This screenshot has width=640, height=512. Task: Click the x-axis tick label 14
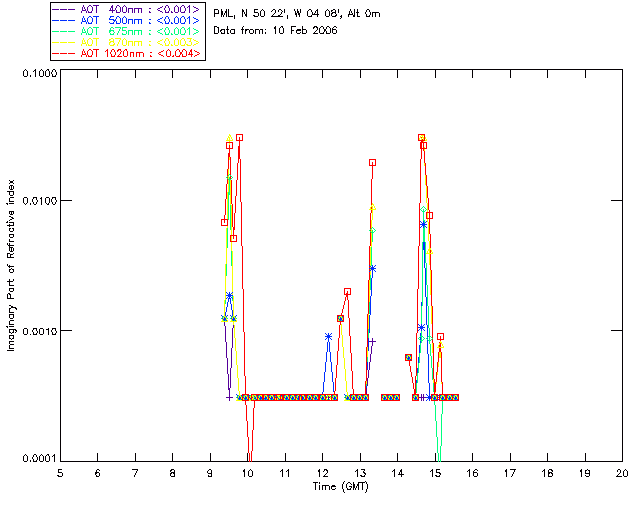398,473
